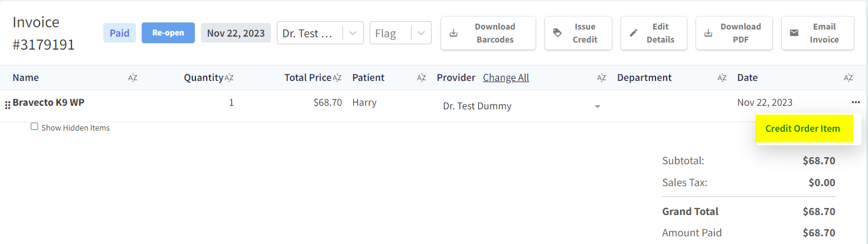The width and height of the screenshot is (868, 244).
Task: Enable Show Hidden Items checkbox
Action: coord(34,126)
